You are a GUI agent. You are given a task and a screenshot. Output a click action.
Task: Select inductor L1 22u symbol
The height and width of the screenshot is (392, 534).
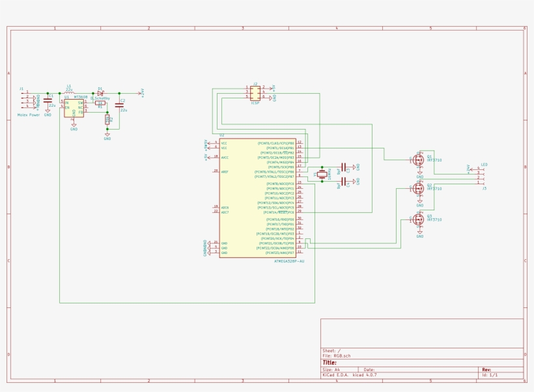coord(68,93)
